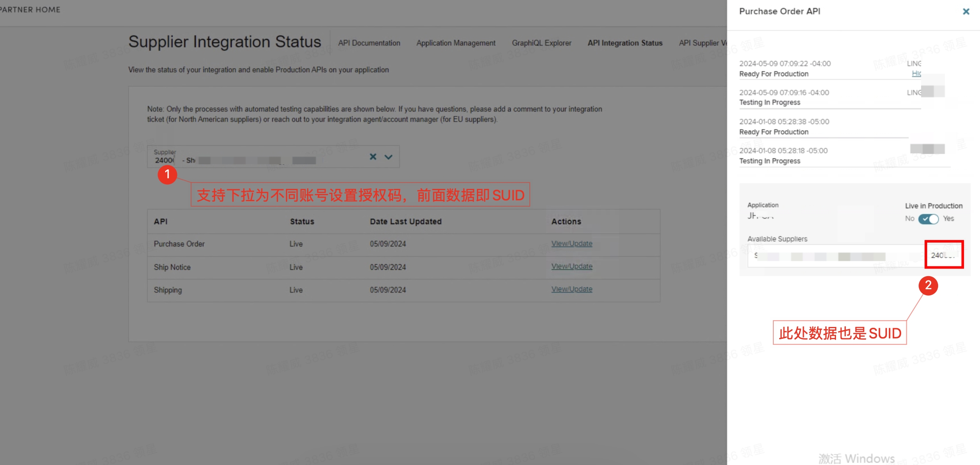Expand the Supplier dropdown chevron
Screen dimensions: 980x465
click(388, 157)
